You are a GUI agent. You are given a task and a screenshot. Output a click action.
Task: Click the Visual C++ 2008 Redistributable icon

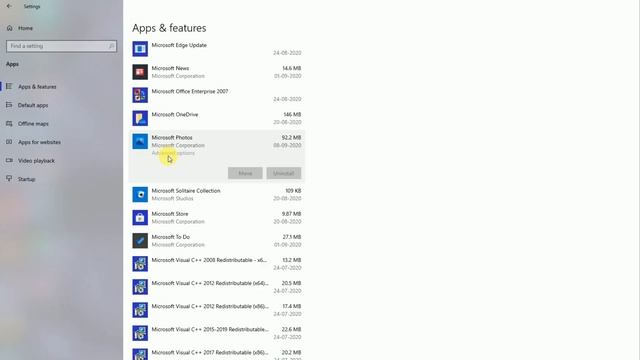tap(140, 264)
